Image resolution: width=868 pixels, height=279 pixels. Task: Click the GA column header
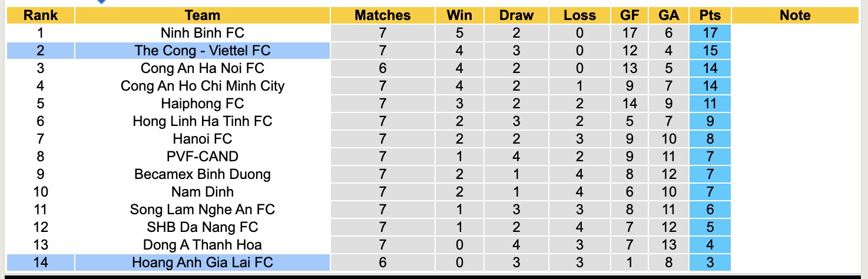point(668,15)
